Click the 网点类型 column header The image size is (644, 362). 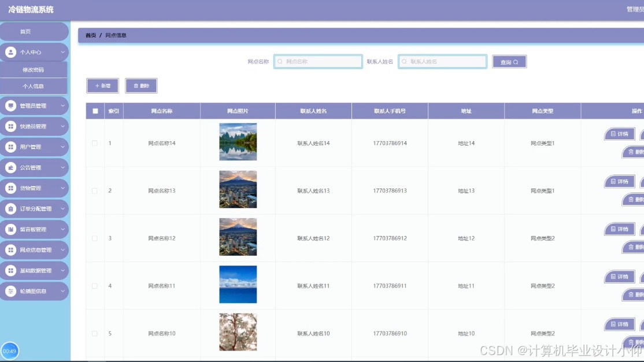point(543,111)
